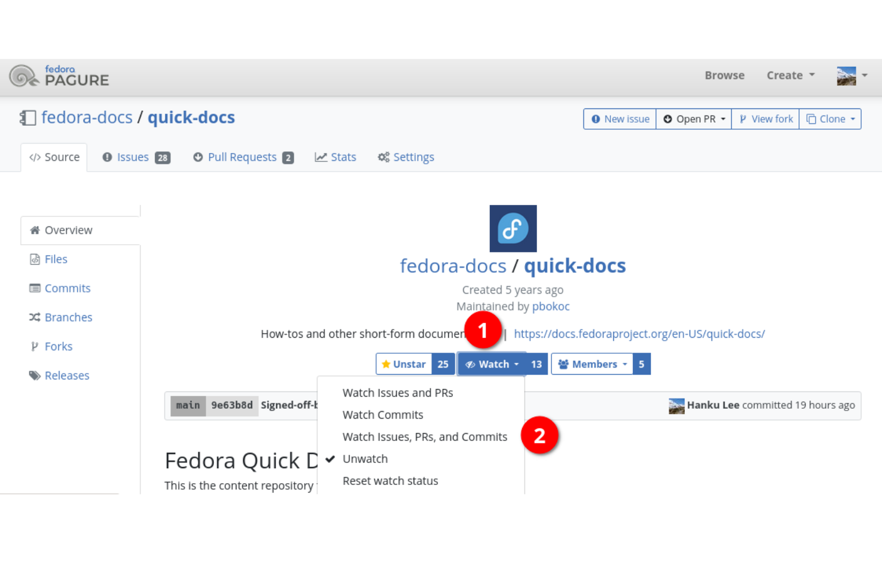Enable "Watch Issues and PRs"

coord(397,393)
